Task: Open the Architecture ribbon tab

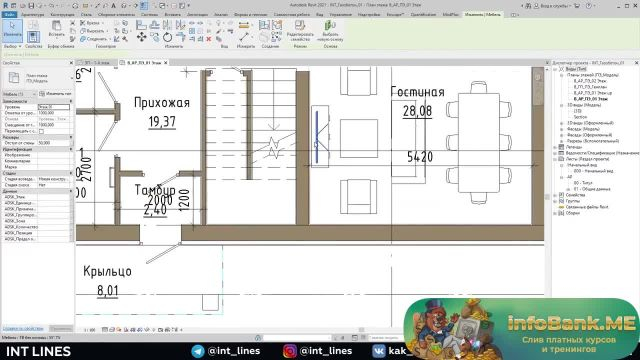Action: point(32,14)
